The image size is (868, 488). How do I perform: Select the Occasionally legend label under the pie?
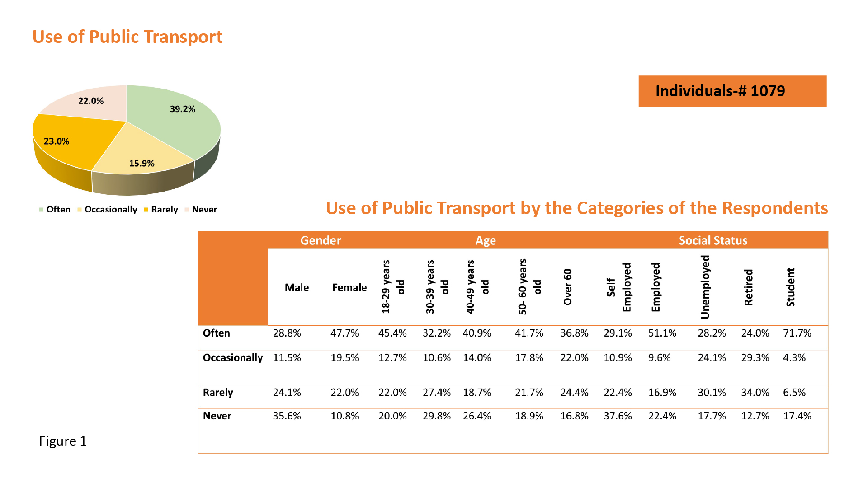coord(110,210)
